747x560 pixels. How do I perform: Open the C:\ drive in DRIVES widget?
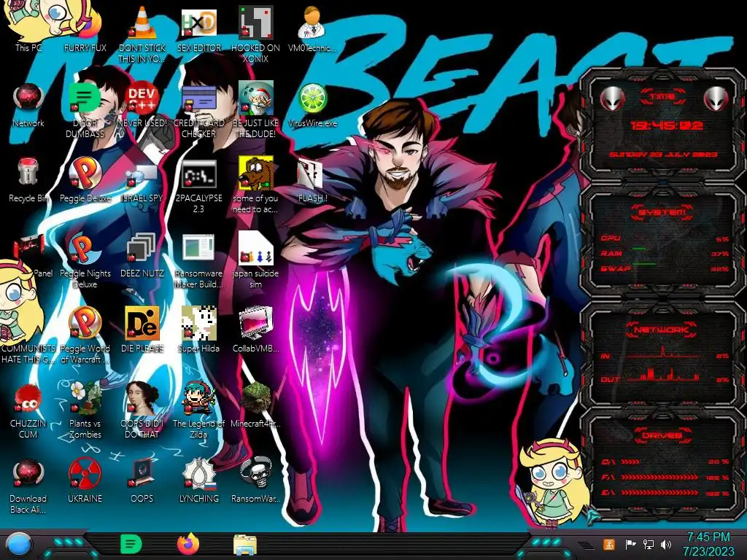(665, 462)
